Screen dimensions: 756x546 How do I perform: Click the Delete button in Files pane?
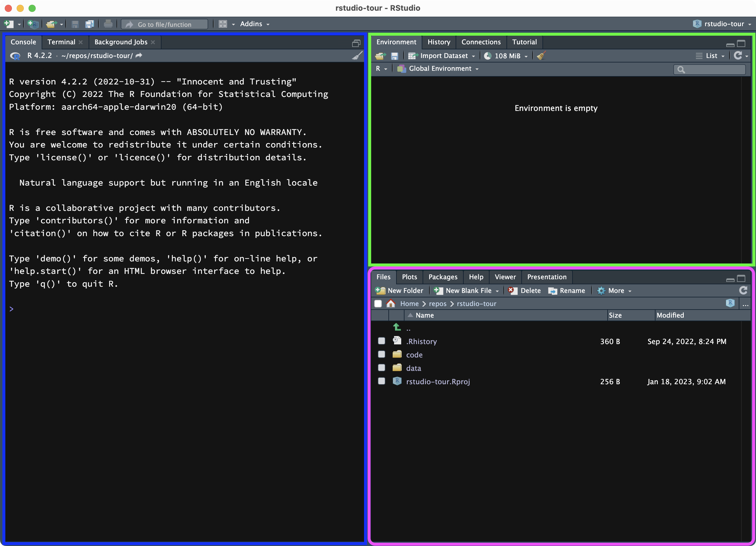point(524,291)
